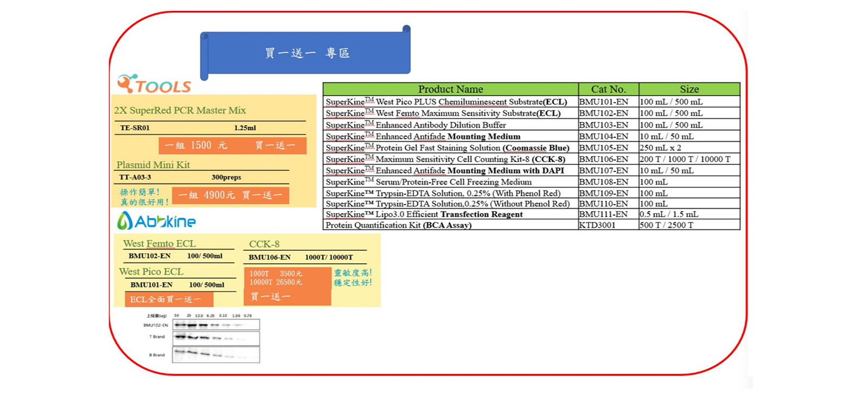Click the BMU101-EN cell in the table

pos(609,101)
